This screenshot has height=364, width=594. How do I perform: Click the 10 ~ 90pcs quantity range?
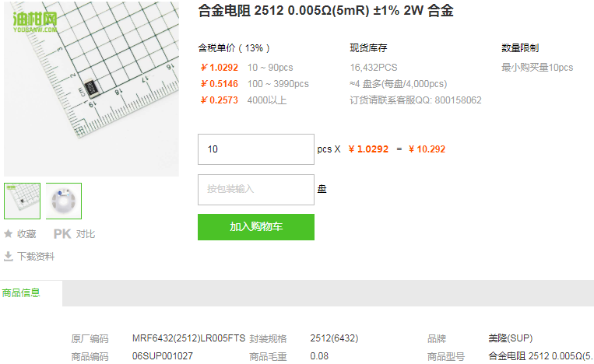[x=270, y=68]
